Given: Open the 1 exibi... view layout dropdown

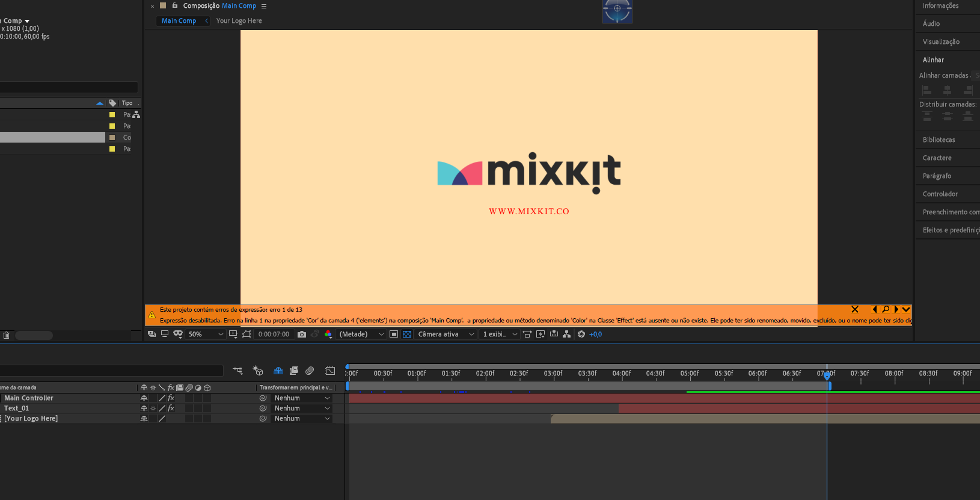Looking at the screenshot, I should pos(500,335).
